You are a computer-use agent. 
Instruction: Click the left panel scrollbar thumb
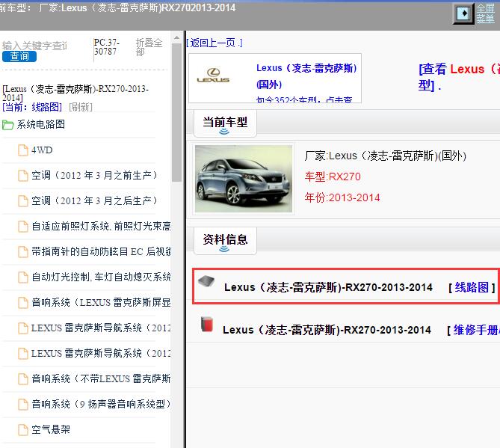point(176,112)
